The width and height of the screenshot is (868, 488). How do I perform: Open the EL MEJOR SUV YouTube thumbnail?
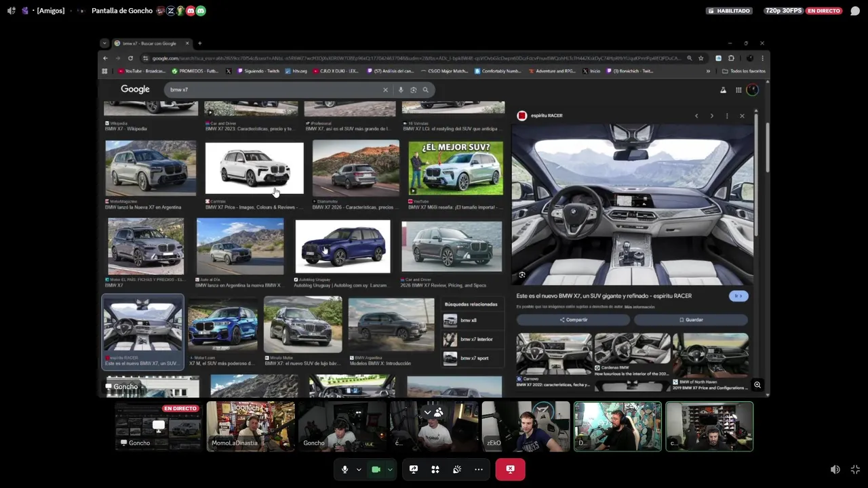point(456,168)
